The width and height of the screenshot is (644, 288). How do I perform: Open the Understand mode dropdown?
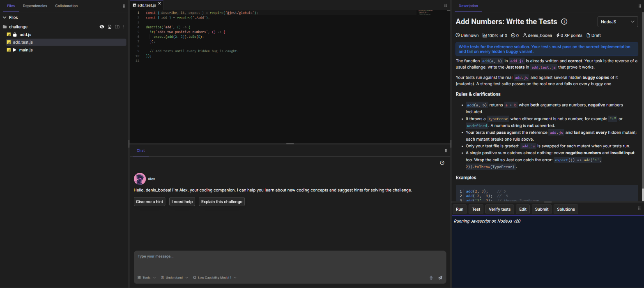pyautogui.click(x=175, y=278)
